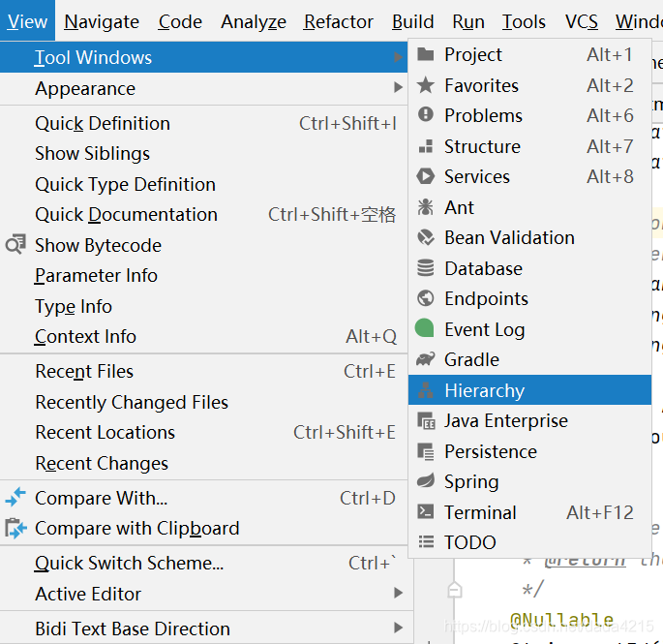Screen dimensions: 663x644
Task: Click the Compare with Clipboard icon
Action: point(15,528)
